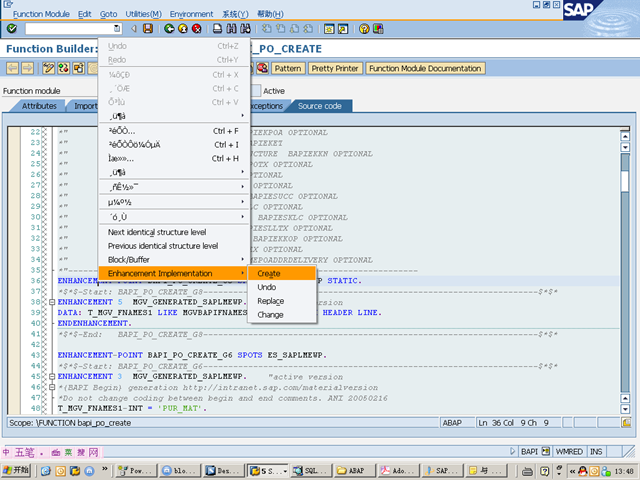Click the icon right of editor status line
Viewport: 640px width, 480px height.
[x=626, y=423]
